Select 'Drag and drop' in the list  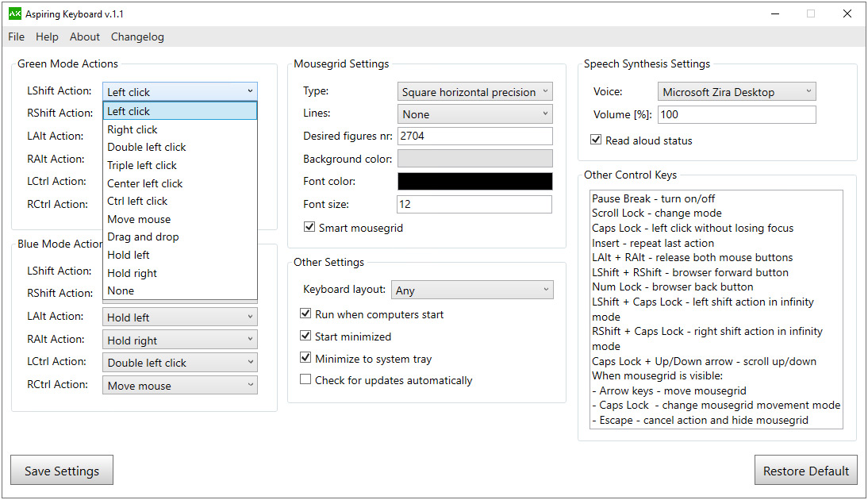(x=180, y=237)
